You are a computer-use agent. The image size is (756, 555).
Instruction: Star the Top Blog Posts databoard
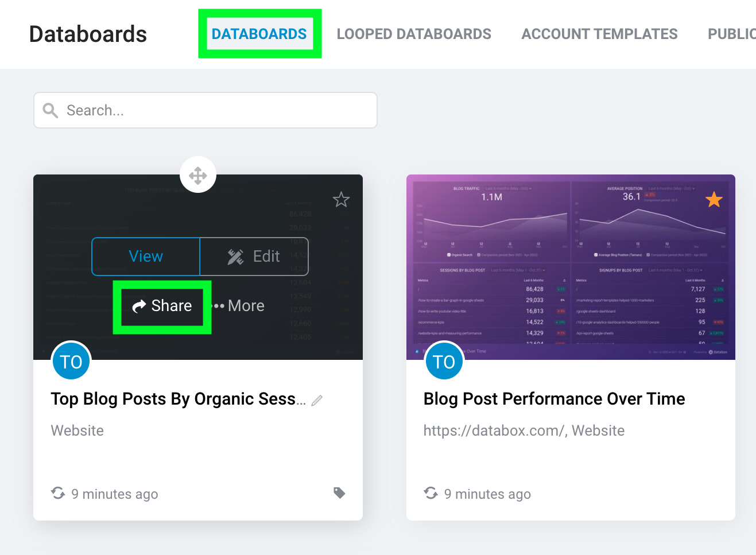(341, 200)
